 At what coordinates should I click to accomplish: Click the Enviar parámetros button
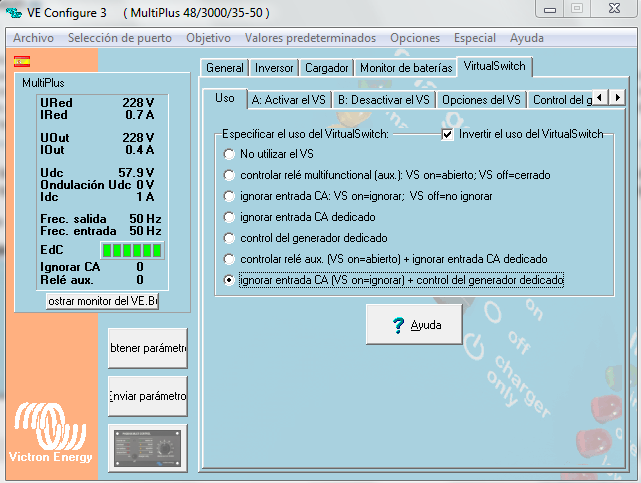point(148,396)
